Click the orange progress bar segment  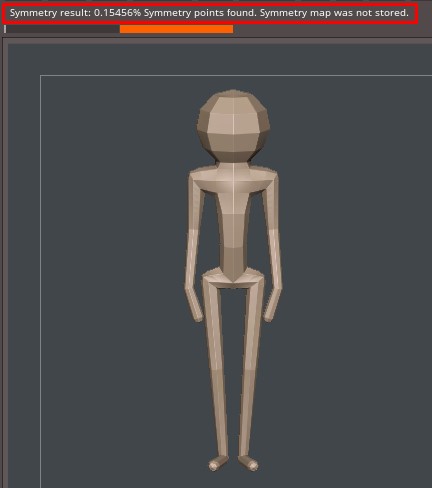[176, 29]
